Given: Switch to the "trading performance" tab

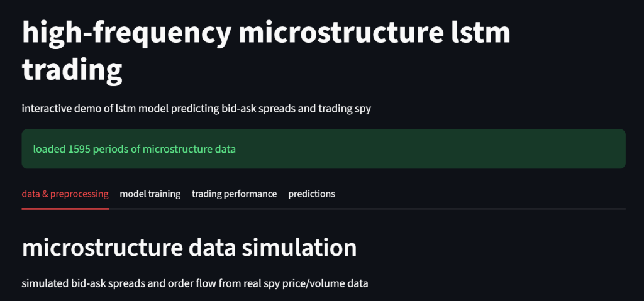Looking at the screenshot, I should pyautogui.click(x=234, y=194).
